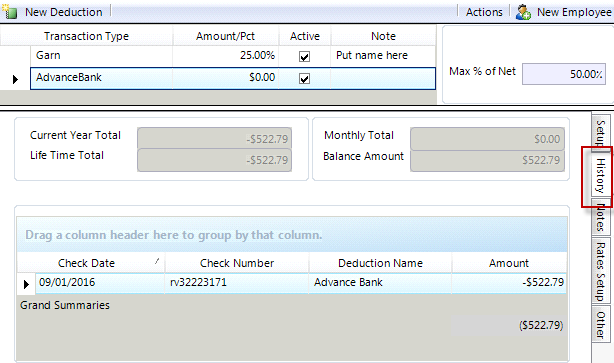Select the Garn note cell
This screenshot has height=363, width=614.
tap(383, 56)
